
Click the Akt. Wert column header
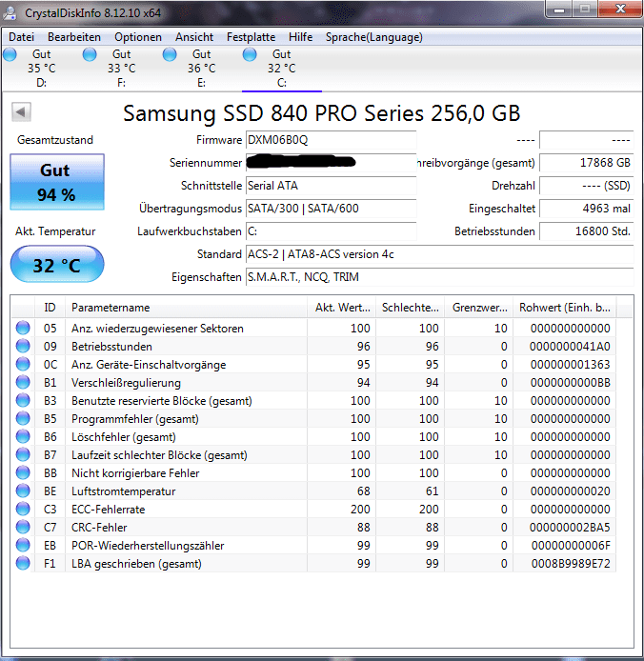342,308
